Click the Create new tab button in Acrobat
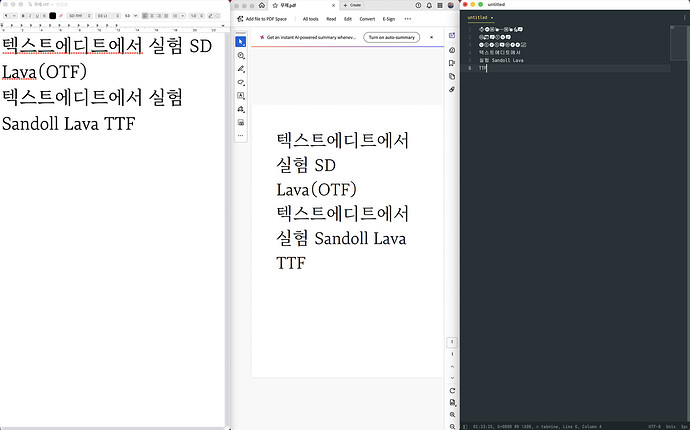690x430 pixels. tap(352, 5)
